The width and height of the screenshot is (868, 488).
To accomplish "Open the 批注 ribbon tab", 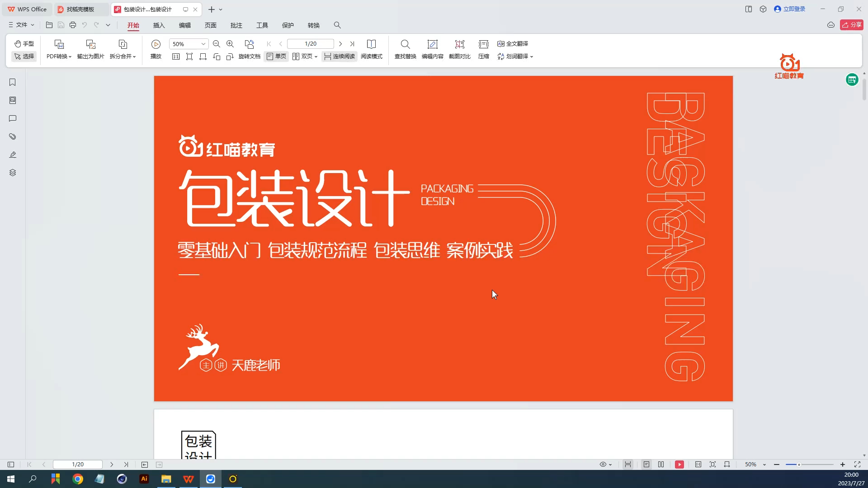I will click(236, 25).
